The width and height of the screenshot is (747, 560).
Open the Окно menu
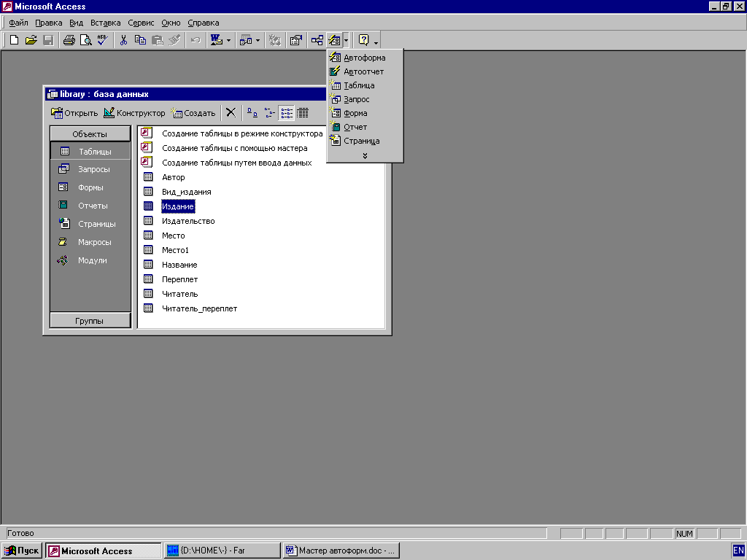pos(171,23)
